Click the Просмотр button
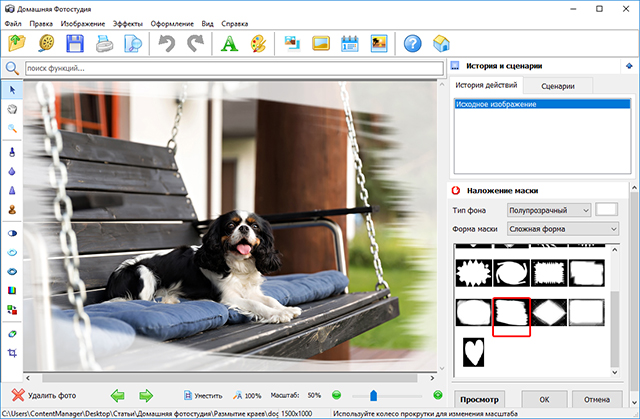640x419 pixels. [479, 399]
